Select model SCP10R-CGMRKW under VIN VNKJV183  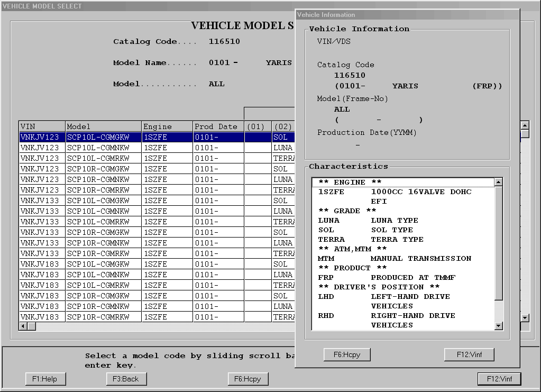(157, 317)
